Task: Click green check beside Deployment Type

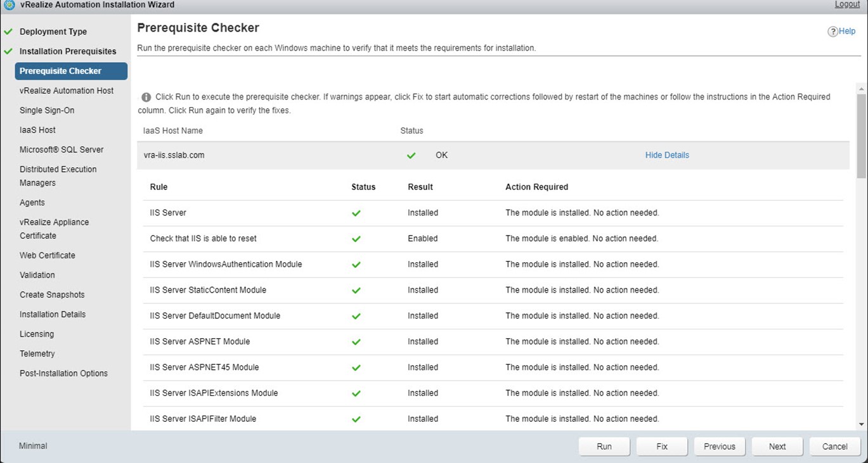Action: (8, 32)
